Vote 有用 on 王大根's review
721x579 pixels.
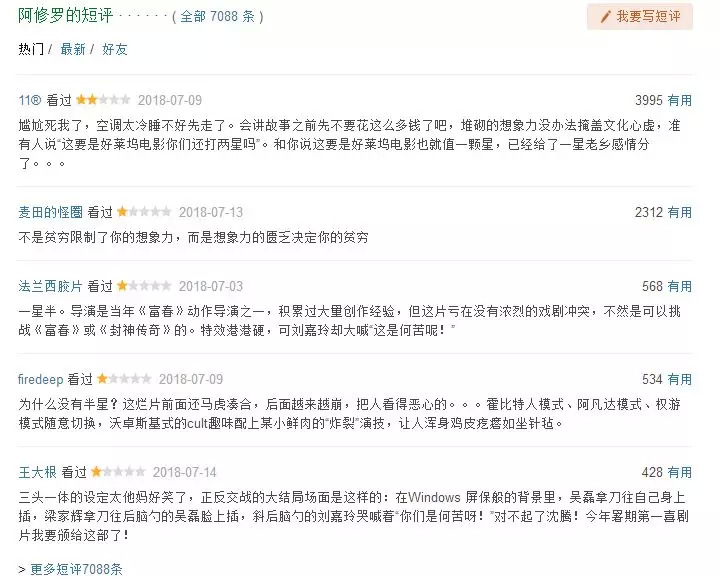[x=680, y=472]
